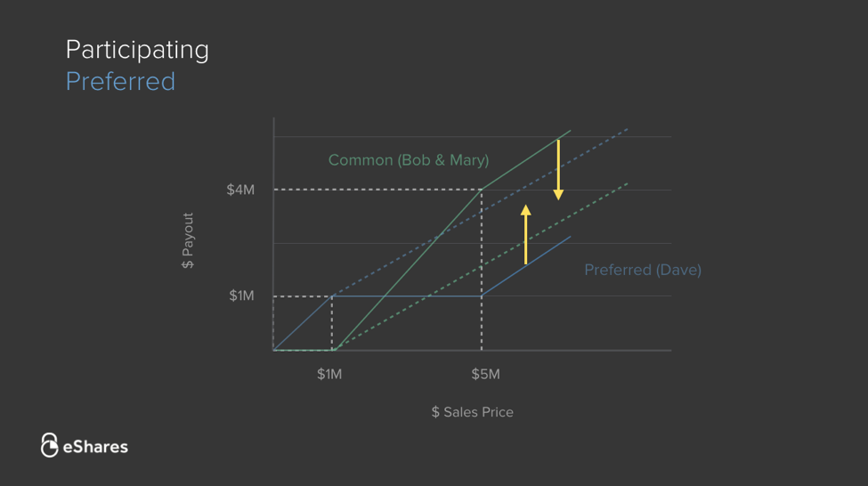Click the yellow downward arrow
This screenshot has width=868, height=486.
pyautogui.click(x=558, y=169)
